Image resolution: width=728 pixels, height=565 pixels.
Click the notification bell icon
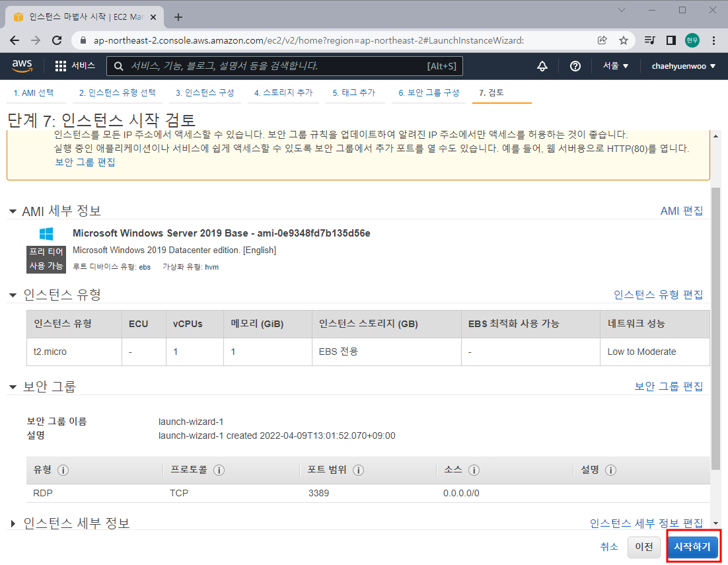[x=542, y=66]
